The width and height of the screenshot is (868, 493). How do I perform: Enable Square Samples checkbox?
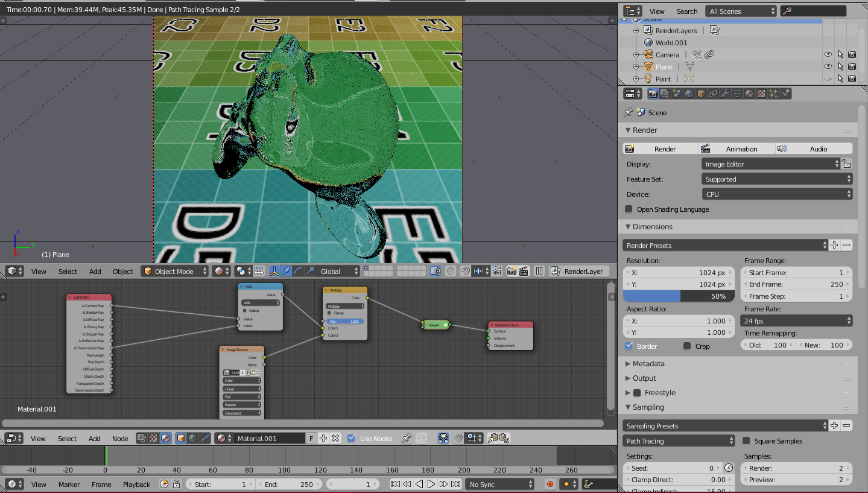[x=746, y=441]
